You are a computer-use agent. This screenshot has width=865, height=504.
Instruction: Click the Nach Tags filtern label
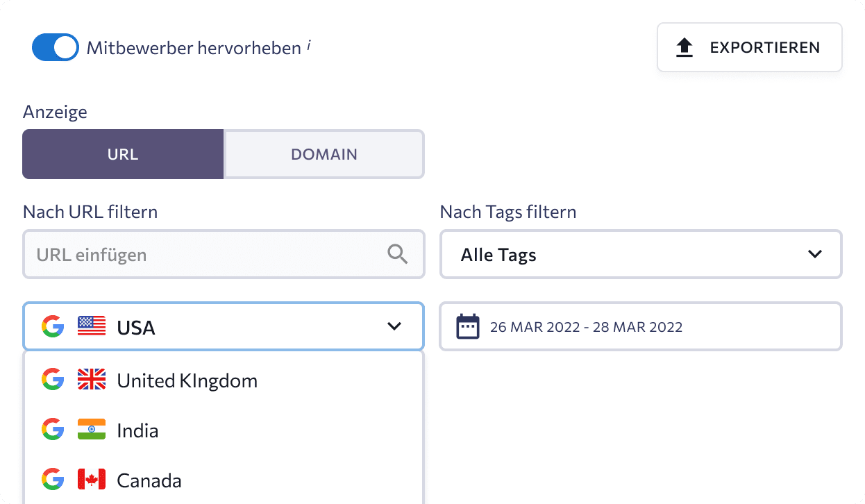pos(508,212)
